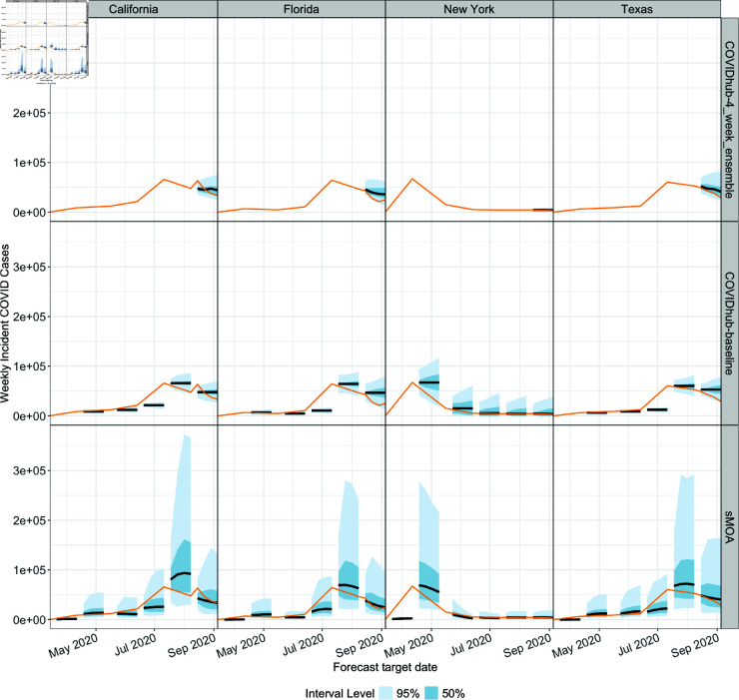Viewport: 739px width, 700px height.
Task: Click the 'Forecast target date' axis title
Action: 385,667
